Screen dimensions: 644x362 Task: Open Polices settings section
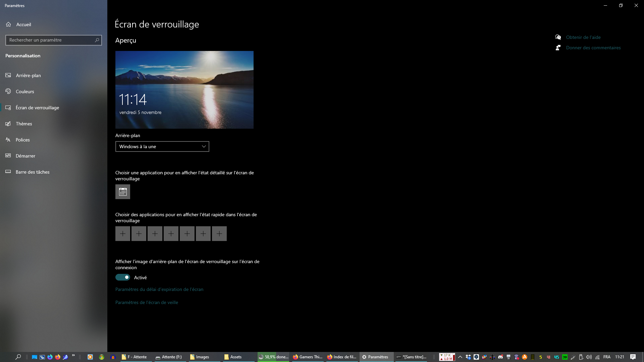[22, 140]
